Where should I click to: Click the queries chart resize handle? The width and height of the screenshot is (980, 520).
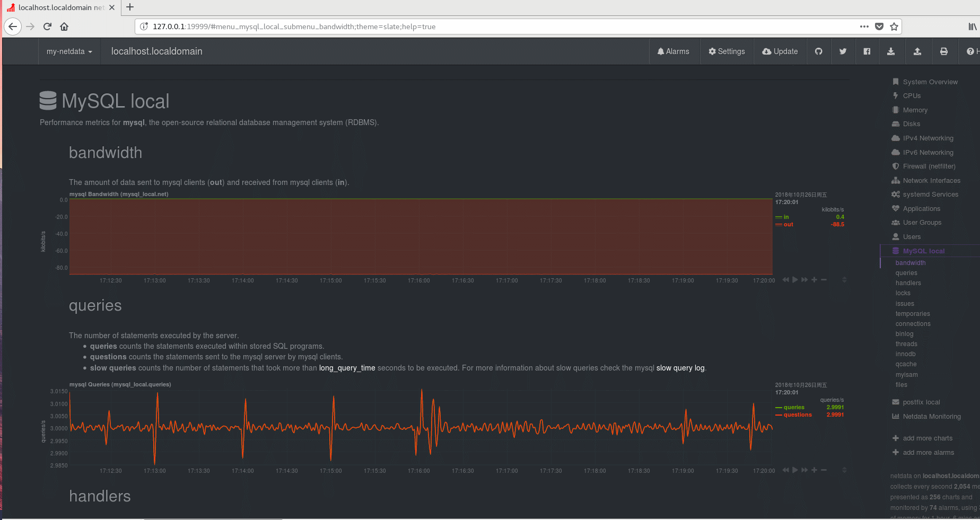pos(844,470)
